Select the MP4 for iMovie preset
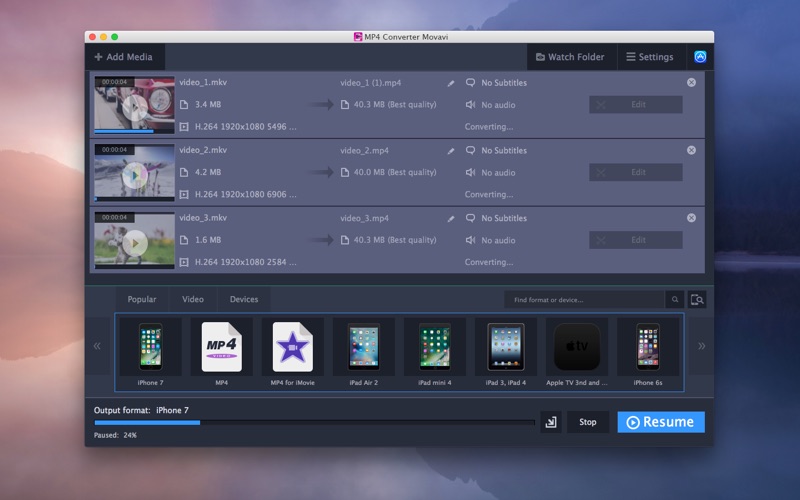 (x=292, y=353)
